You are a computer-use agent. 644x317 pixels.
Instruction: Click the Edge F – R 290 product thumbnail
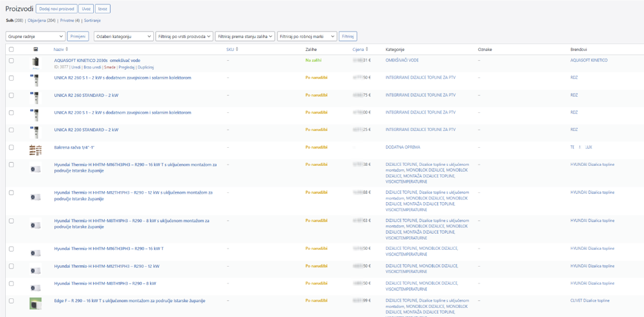click(36, 303)
